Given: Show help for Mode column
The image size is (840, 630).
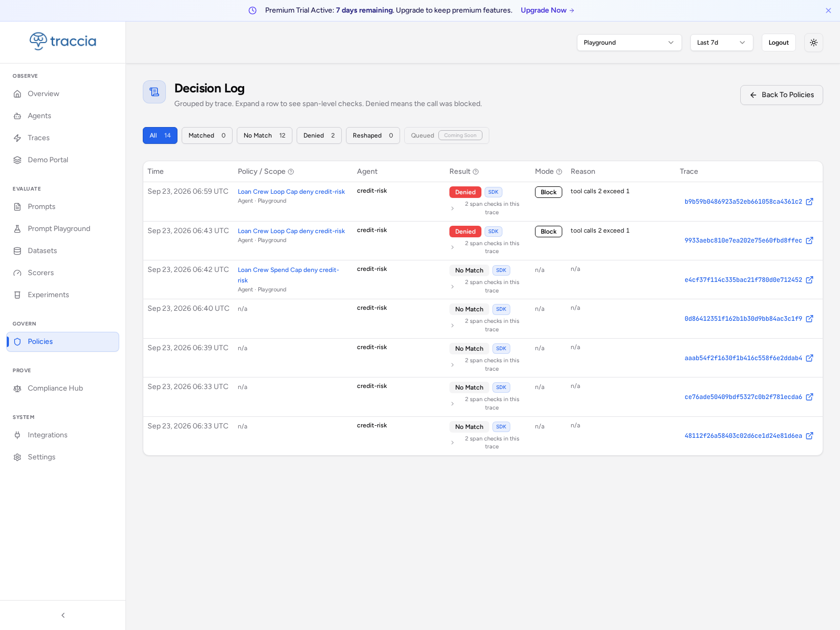Looking at the screenshot, I should [x=559, y=172].
